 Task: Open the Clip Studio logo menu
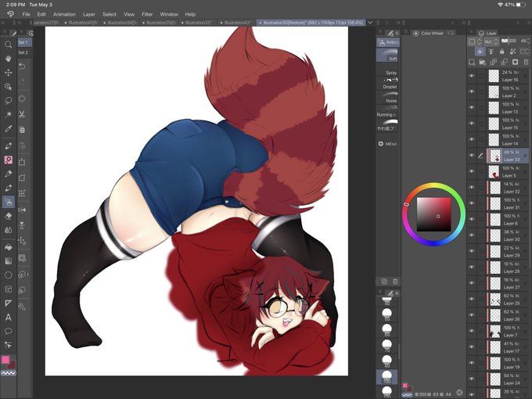click(10, 14)
